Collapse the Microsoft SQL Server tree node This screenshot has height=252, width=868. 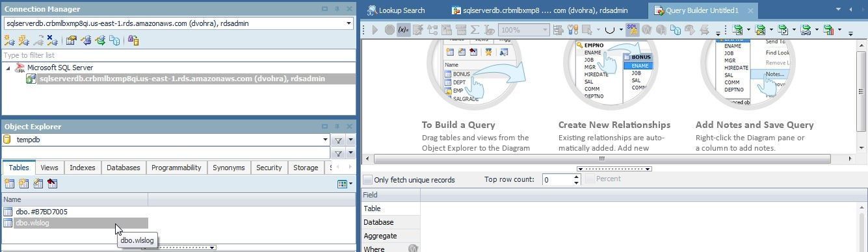(8, 68)
